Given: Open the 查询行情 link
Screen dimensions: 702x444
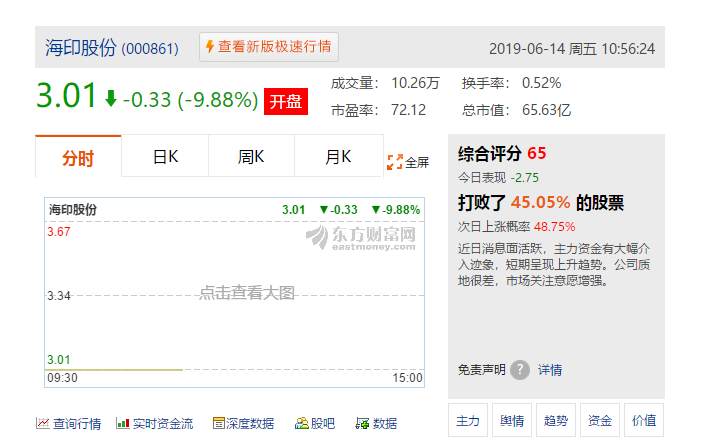Looking at the screenshot, I should (x=77, y=423).
